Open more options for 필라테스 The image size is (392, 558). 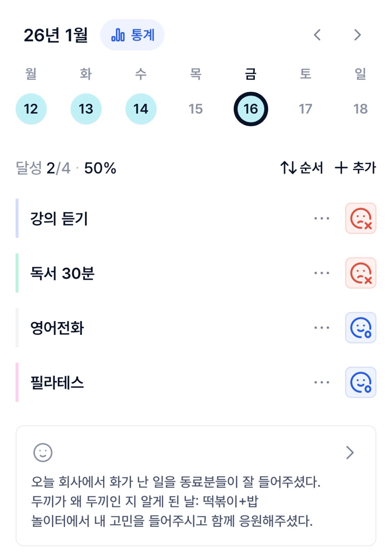click(322, 382)
